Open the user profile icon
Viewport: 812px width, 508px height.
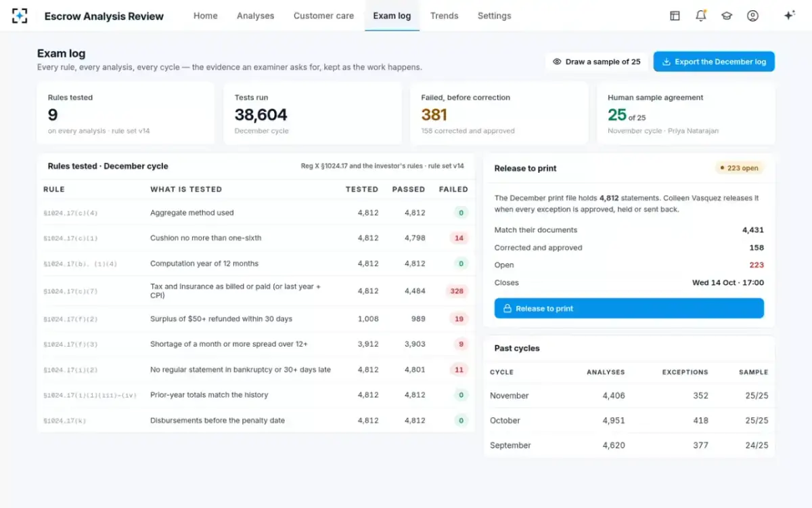click(x=752, y=16)
